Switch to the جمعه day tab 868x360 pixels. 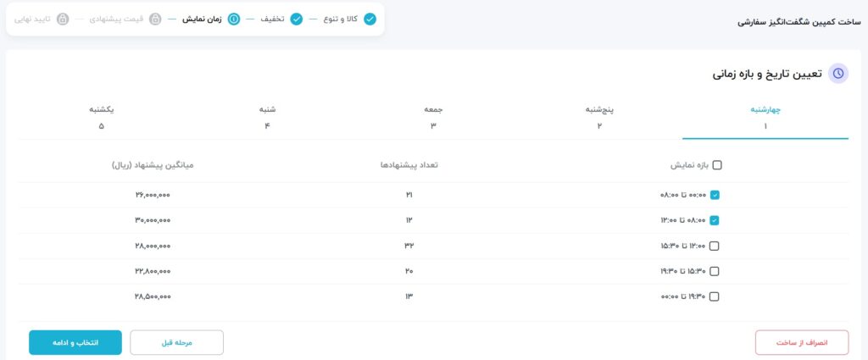coord(433,118)
